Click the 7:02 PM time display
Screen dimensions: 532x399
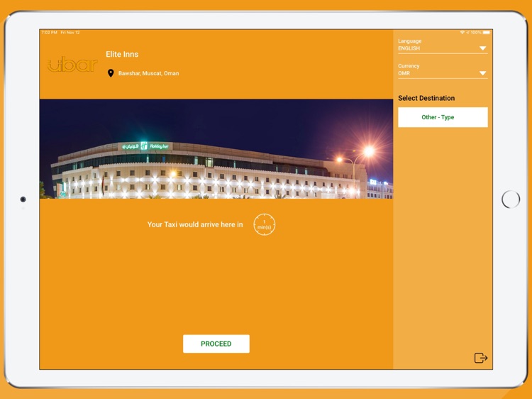coord(49,33)
